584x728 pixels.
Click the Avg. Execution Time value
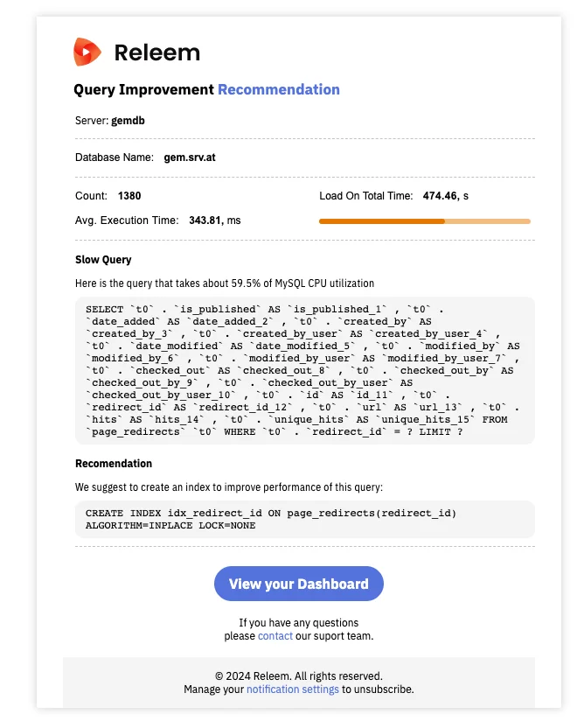pos(207,220)
